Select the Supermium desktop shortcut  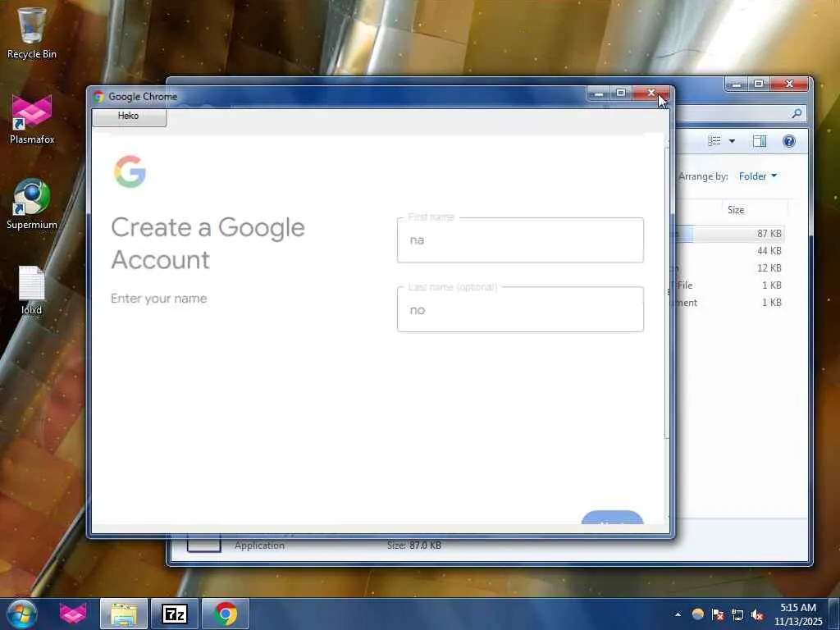32,204
